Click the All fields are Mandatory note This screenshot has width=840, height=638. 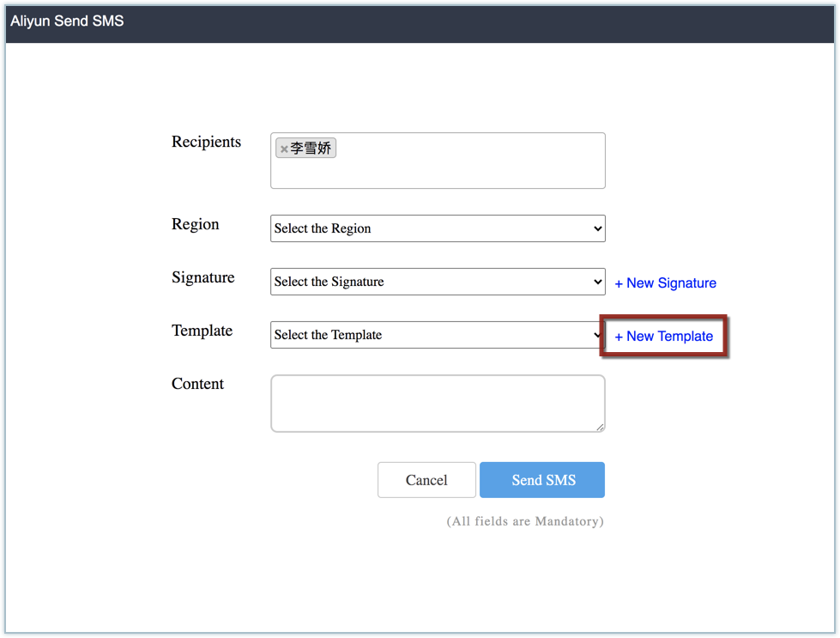[x=525, y=521]
